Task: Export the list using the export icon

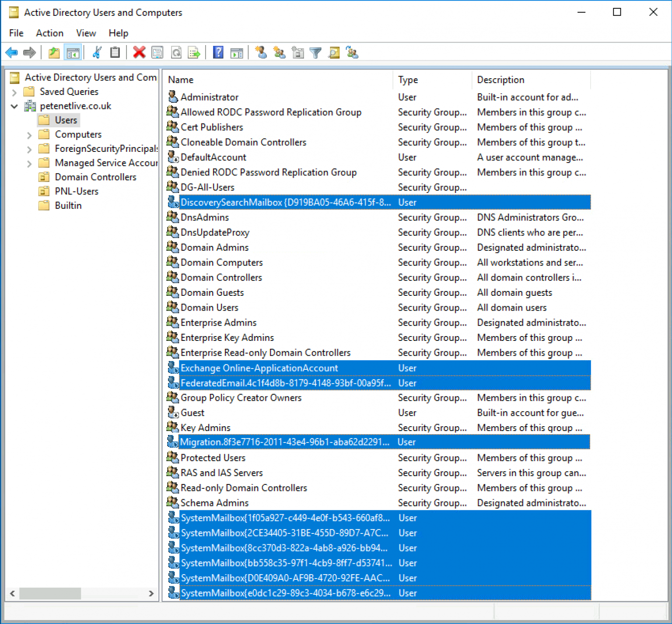Action: (194, 53)
